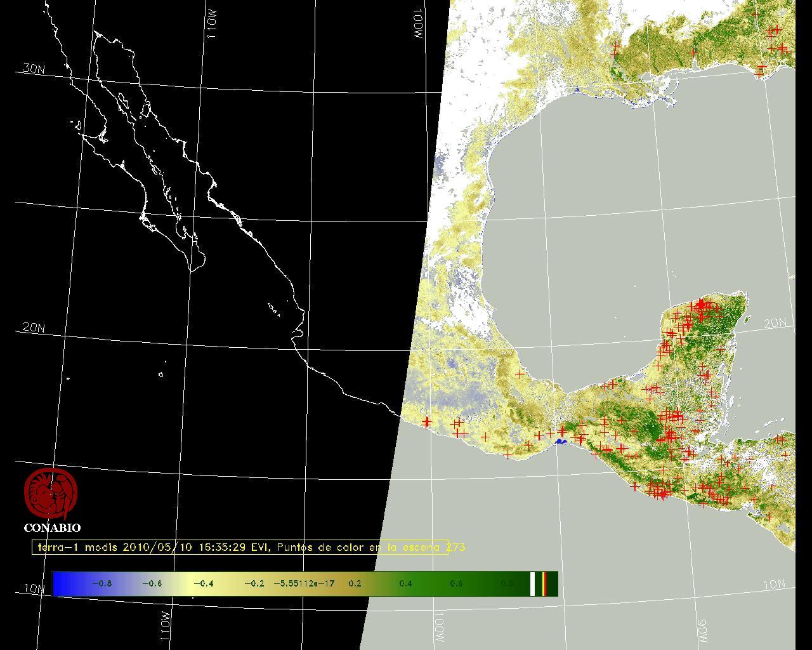Click the -0.8 value on the color bar
812x650 pixels.
point(101,583)
